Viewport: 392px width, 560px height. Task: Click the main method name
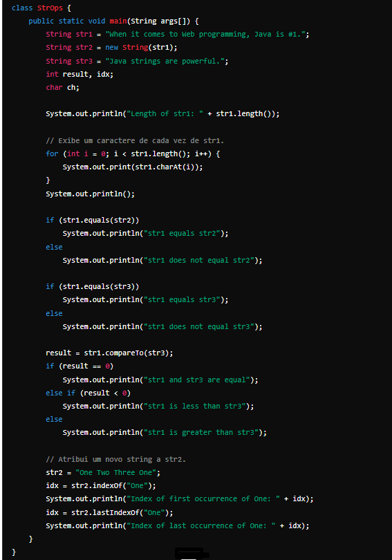click(118, 21)
